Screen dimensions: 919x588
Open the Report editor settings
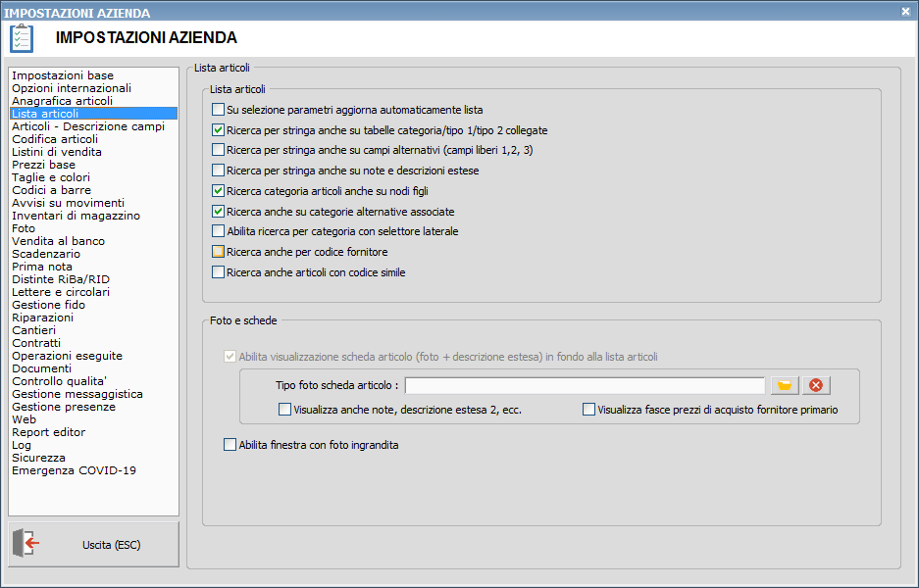click(48, 432)
